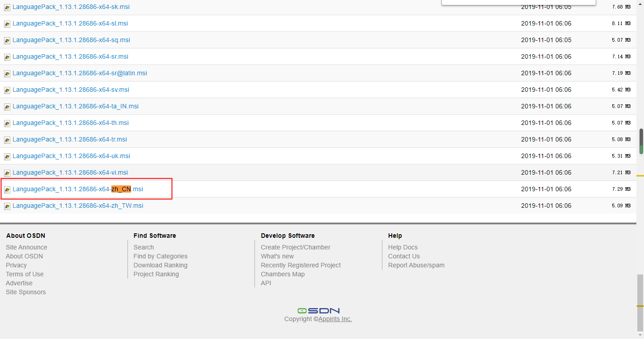Image resolution: width=644 pixels, height=339 pixels.
Task: Download LanguagePack x64-ta_IN.msi
Action: pyautogui.click(x=76, y=106)
